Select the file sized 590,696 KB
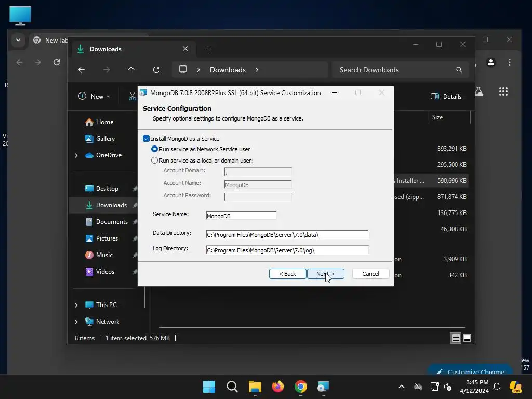 (x=451, y=180)
